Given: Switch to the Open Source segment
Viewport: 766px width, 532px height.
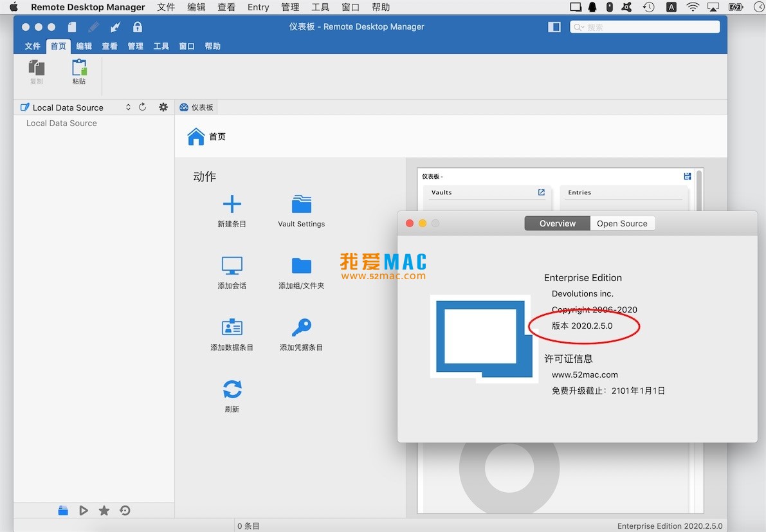Looking at the screenshot, I should (x=622, y=223).
